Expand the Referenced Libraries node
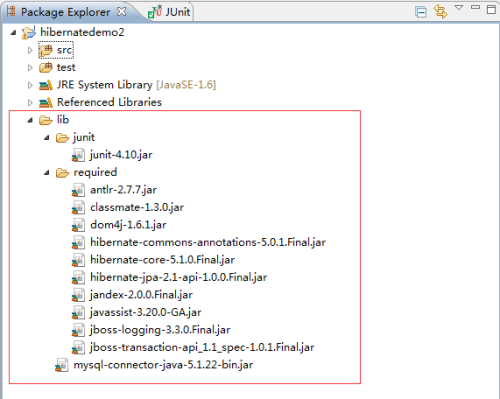This screenshot has width=500, height=399. (x=30, y=102)
